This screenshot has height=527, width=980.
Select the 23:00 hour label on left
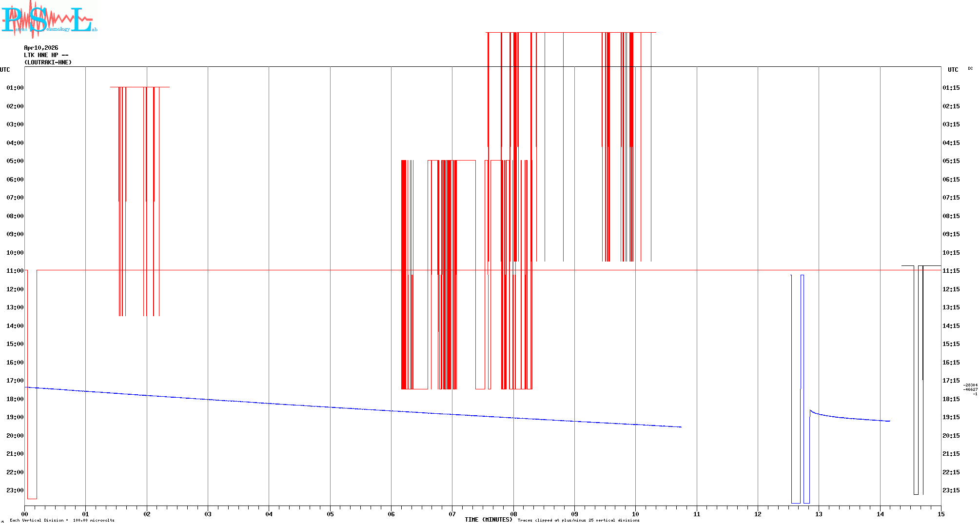(15, 490)
